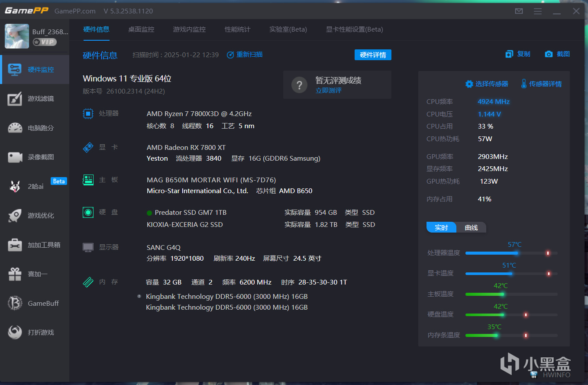Click the 主板 motherboard icon
This screenshot has width=588, height=385.
[x=88, y=180]
